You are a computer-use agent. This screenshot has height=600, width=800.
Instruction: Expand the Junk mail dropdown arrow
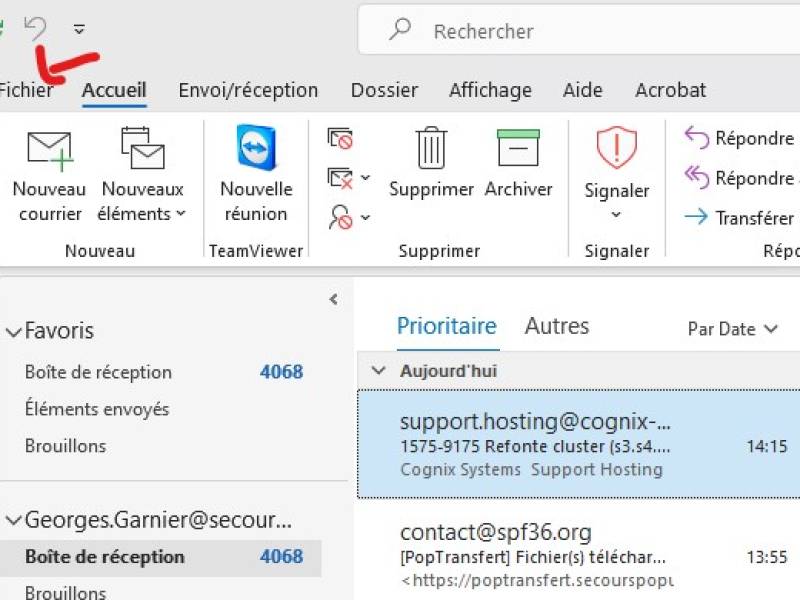(x=365, y=217)
